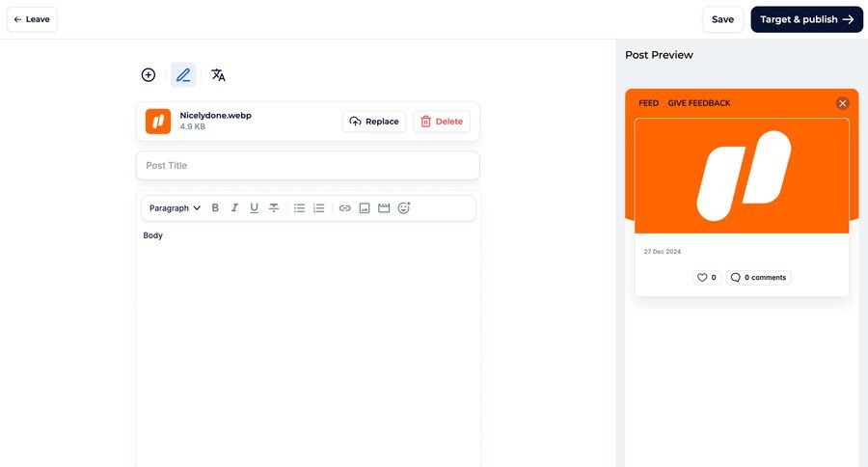
Task: Open 0 comments in preview
Action: (x=758, y=278)
